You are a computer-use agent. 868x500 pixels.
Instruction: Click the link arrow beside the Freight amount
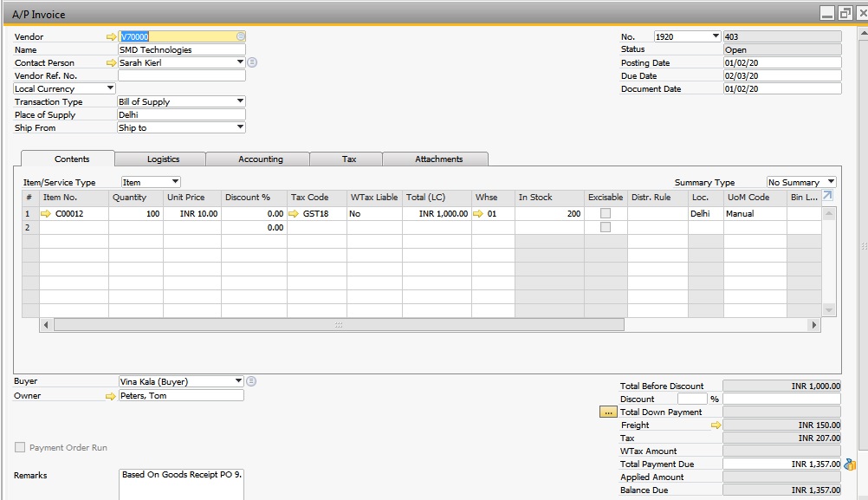tap(716, 425)
